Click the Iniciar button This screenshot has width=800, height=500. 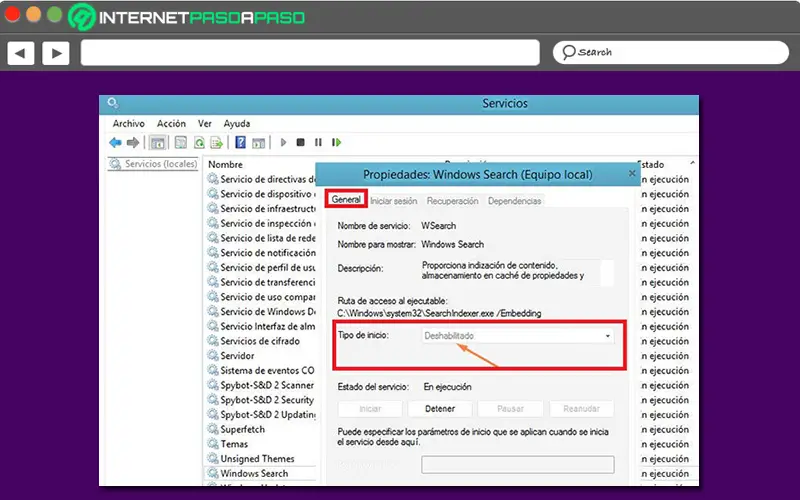[x=370, y=409]
